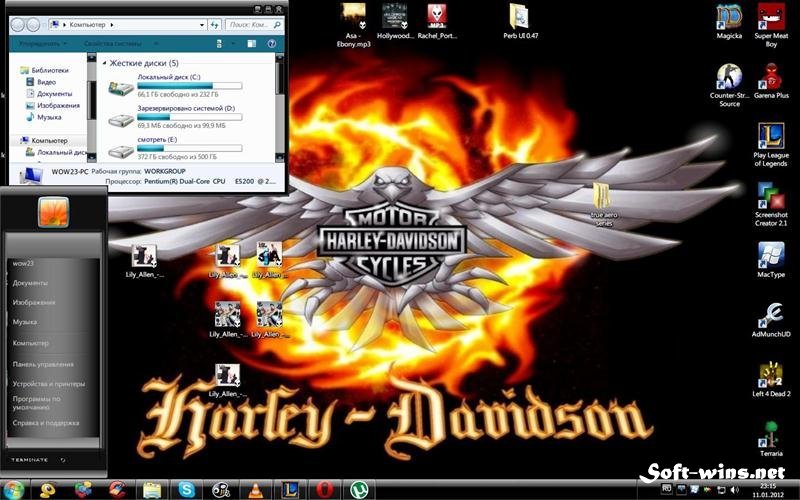800x500 pixels.
Task: Open Панель управления from Start menu
Action: [x=43, y=364]
